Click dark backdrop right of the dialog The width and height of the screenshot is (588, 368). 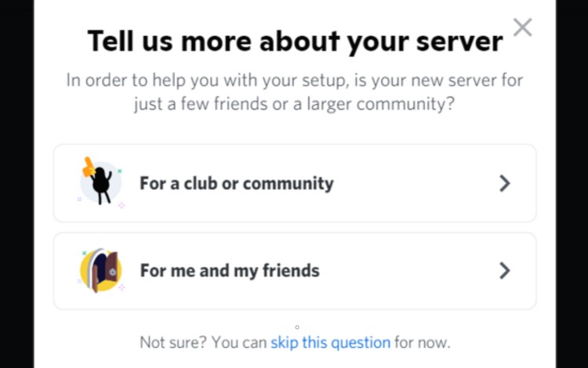click(x=572, y=184)
